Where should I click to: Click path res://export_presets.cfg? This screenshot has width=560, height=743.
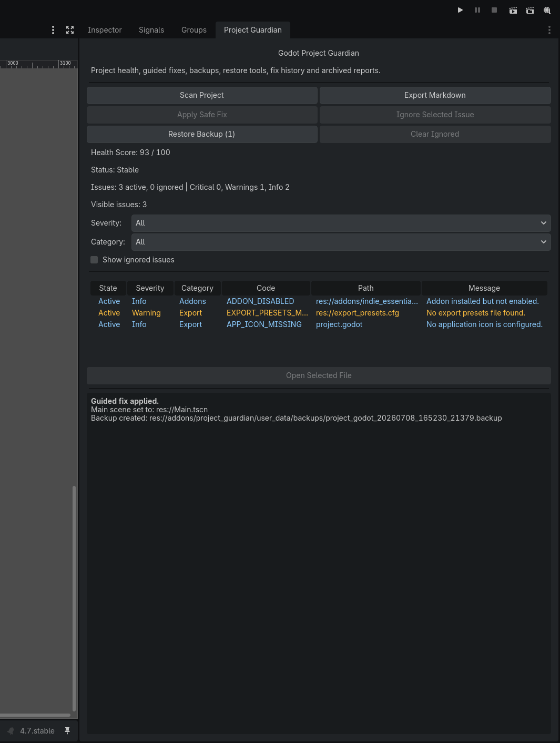click(358, 313)
